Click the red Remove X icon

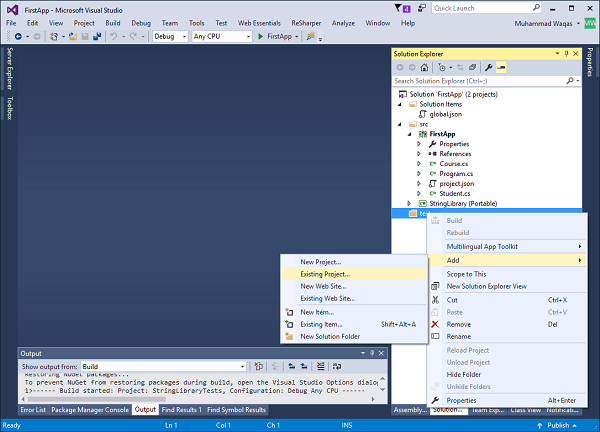click(x=435, y=323)
